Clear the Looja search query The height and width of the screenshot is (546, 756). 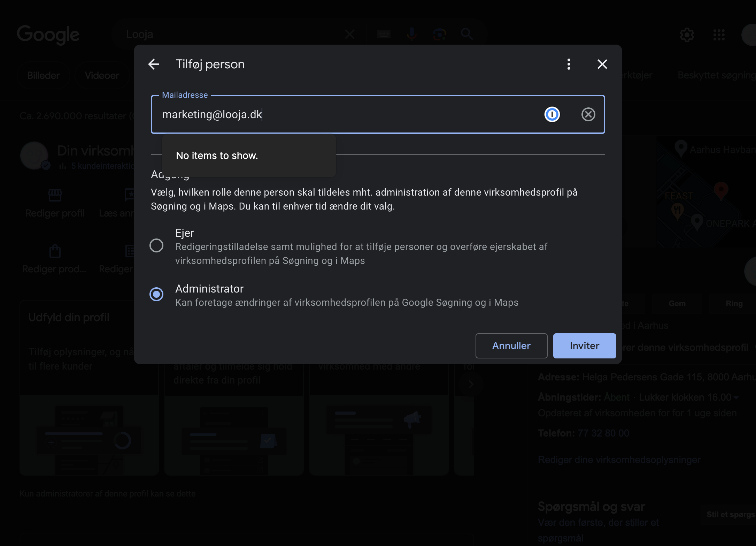tap(350, 34)
